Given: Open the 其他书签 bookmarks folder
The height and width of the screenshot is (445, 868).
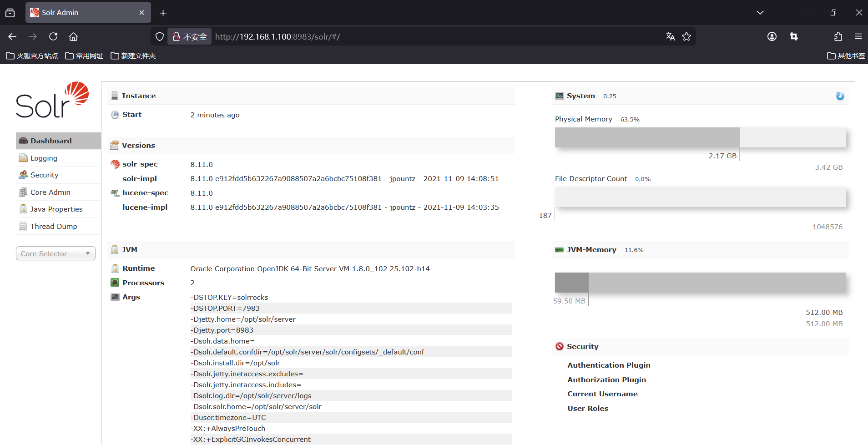Looking at the screenshot, I should [x=846, y=56].
